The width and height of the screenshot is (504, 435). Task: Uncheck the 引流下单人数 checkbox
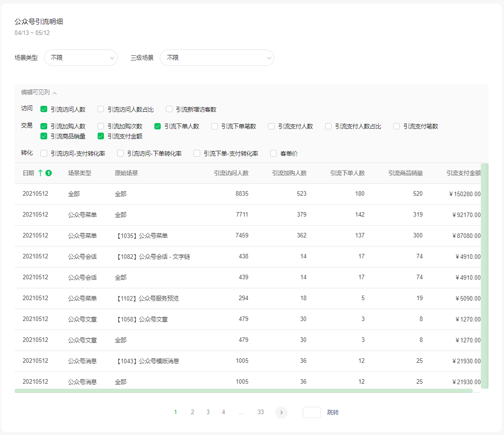[158, 126]
